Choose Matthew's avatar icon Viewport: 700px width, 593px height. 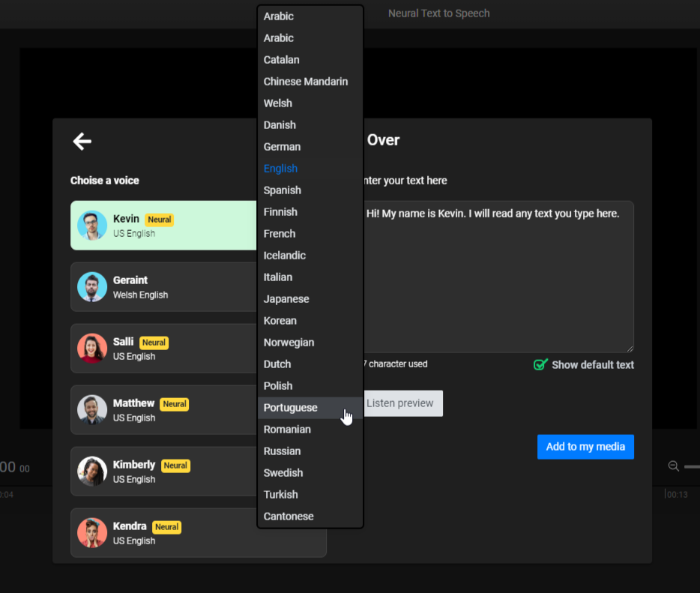[x=92, y=410]
